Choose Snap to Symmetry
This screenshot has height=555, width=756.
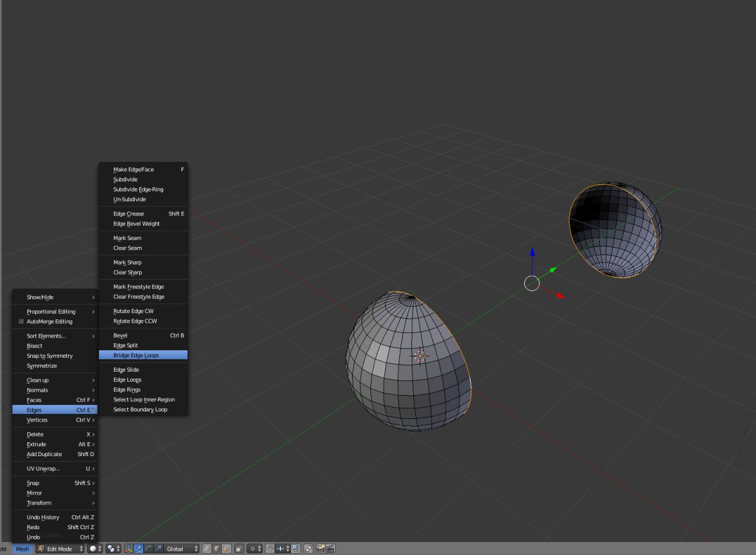pos(55,356)
